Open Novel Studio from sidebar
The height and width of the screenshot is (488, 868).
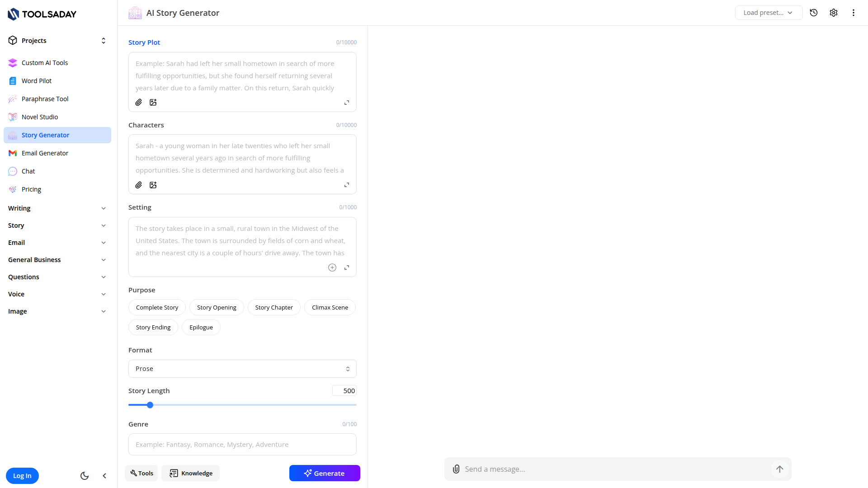[40, 117]
